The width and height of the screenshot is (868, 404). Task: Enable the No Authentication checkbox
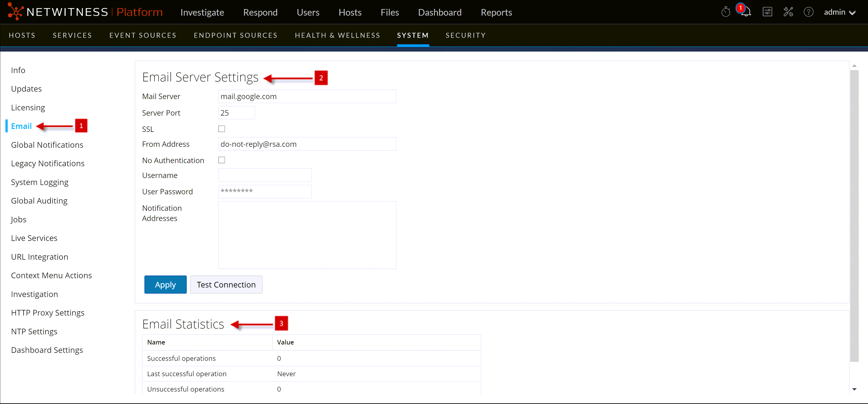coord(222,160)
